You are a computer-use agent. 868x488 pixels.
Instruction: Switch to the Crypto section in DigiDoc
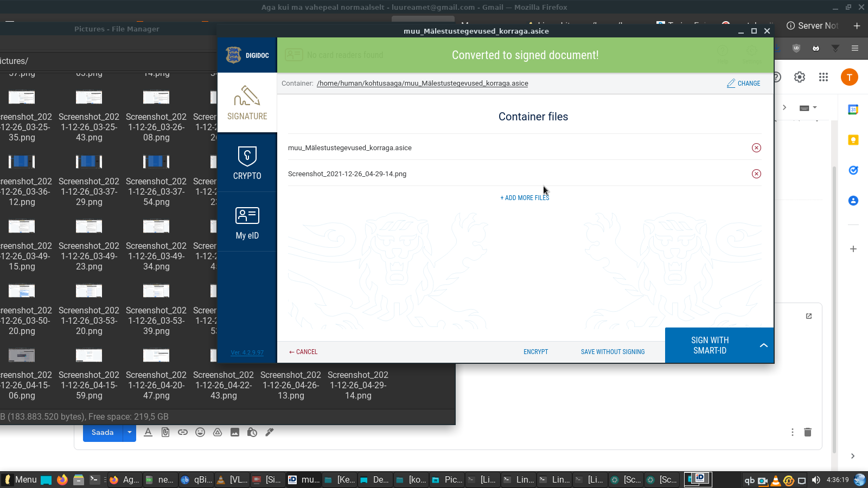pyautogui.click(x=247, y=162)
